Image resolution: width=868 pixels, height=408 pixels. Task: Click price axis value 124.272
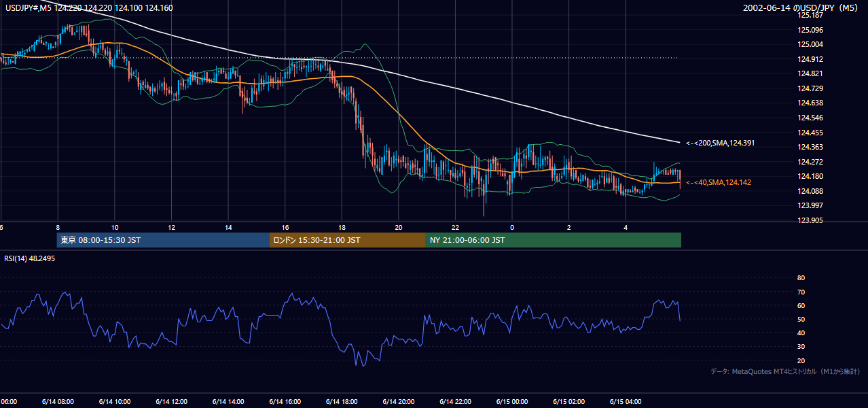click(810, 162)
